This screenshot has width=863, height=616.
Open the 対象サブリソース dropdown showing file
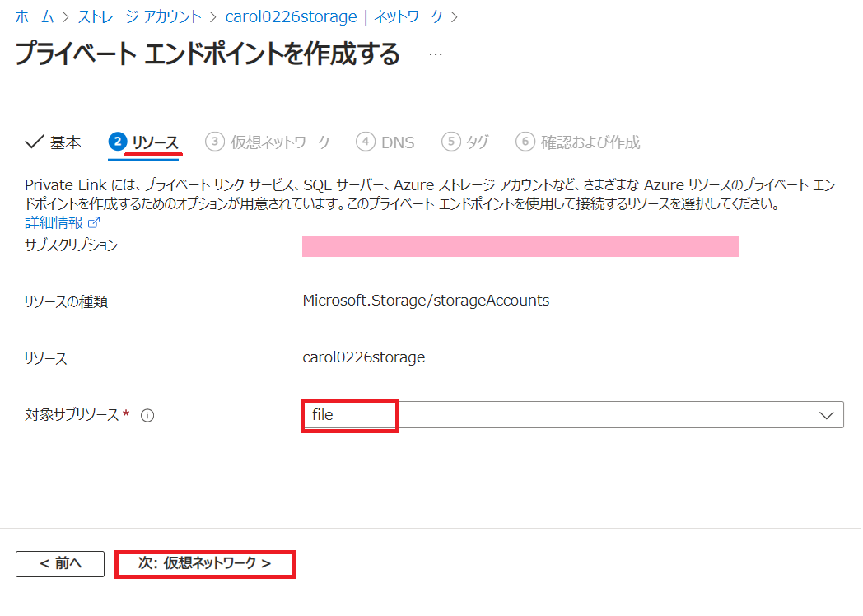point(572,415)
